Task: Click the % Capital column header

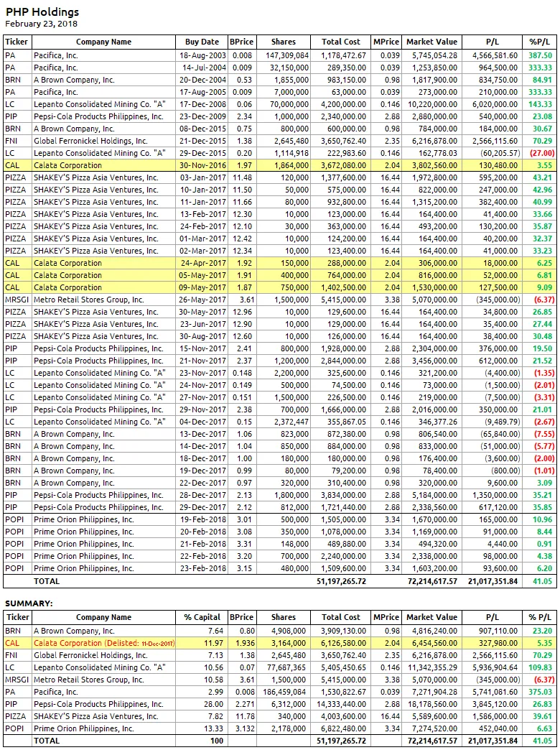Action: [202, 617]
